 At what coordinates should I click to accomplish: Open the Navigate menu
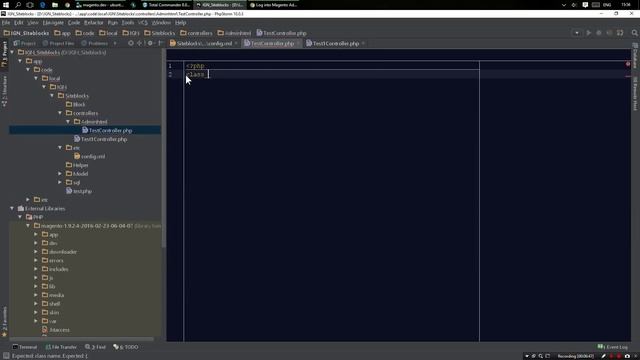[53, 23]
